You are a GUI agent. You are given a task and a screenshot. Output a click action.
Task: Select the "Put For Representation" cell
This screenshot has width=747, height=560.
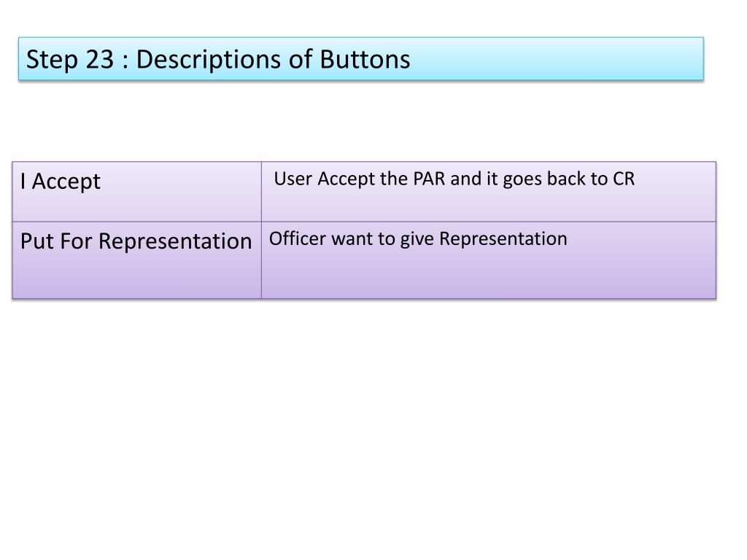pyautogui.click(x=136, y=260)
